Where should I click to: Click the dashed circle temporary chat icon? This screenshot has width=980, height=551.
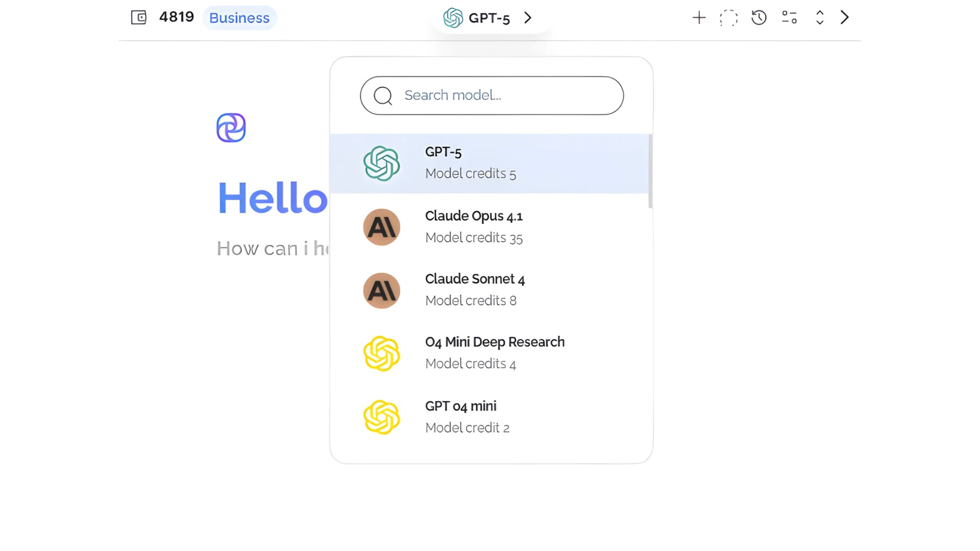[728, 18]
